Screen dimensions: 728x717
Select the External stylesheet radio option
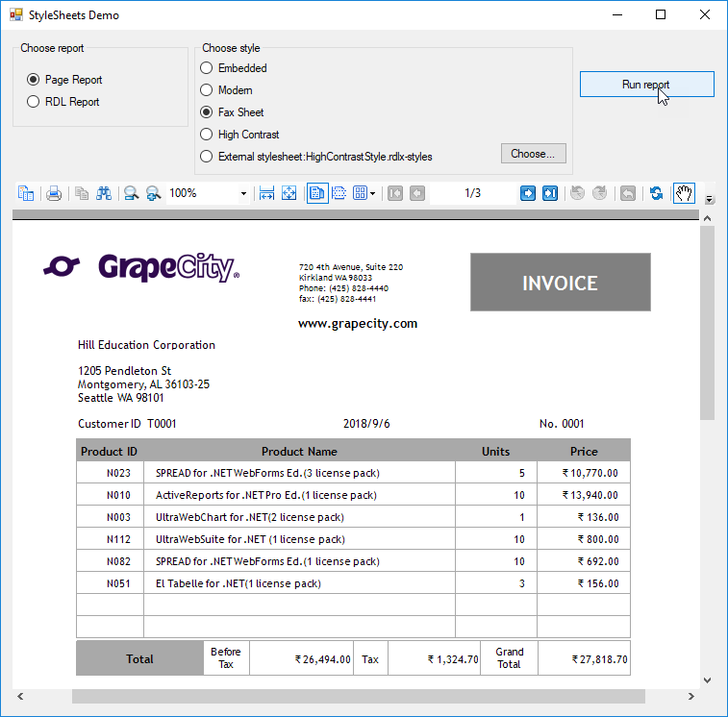[206, 157]
